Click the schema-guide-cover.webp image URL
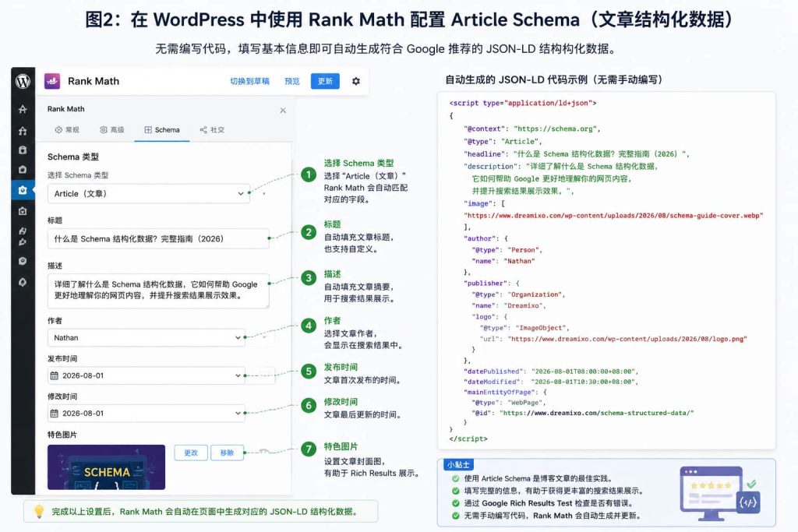 [x=614, y=216]
